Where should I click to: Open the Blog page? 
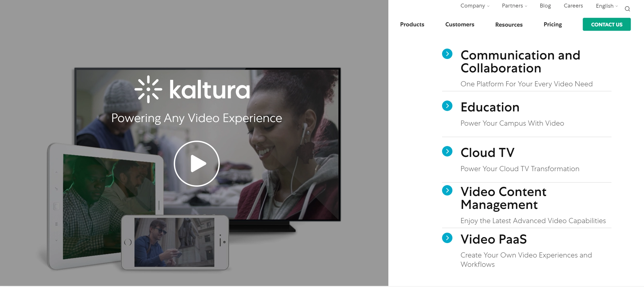tap(545, 5)
